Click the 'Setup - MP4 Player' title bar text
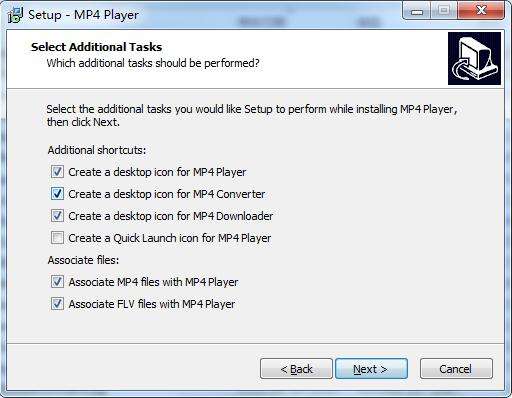 83,15
